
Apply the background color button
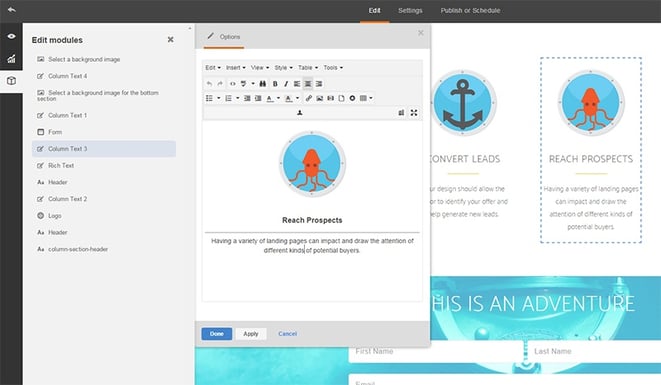(x=288, y=98)
